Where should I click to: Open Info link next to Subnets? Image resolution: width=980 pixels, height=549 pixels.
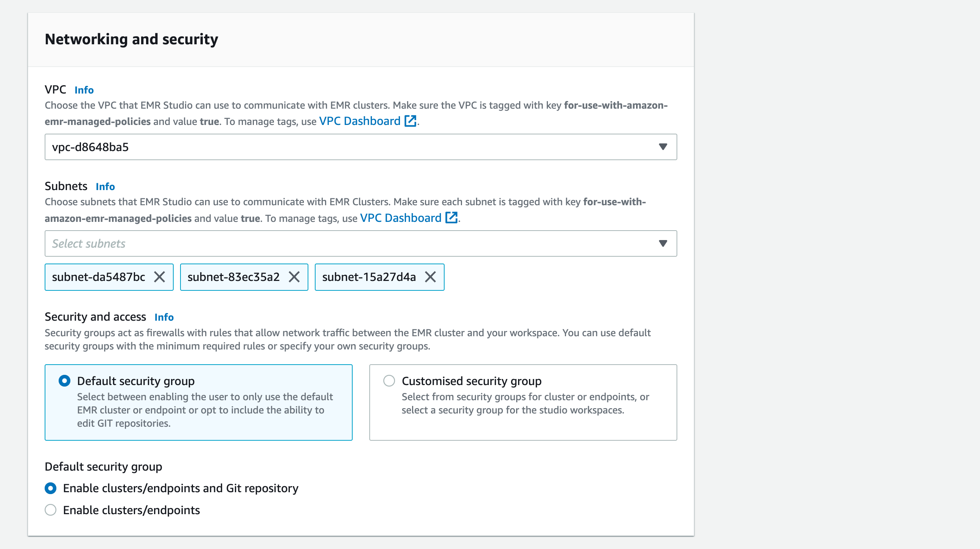[x=105, y=187]
